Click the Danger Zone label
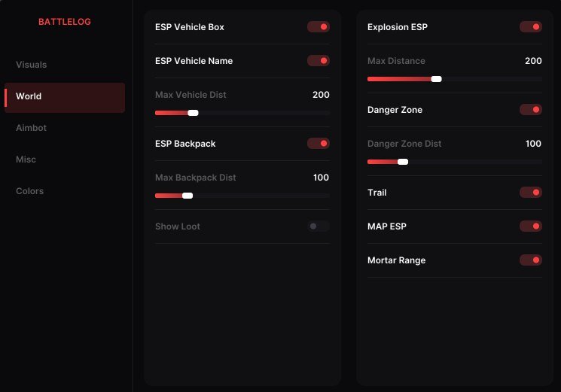This screenshot has height=392, width=561. pyautogui.click(x=395, y=110)
